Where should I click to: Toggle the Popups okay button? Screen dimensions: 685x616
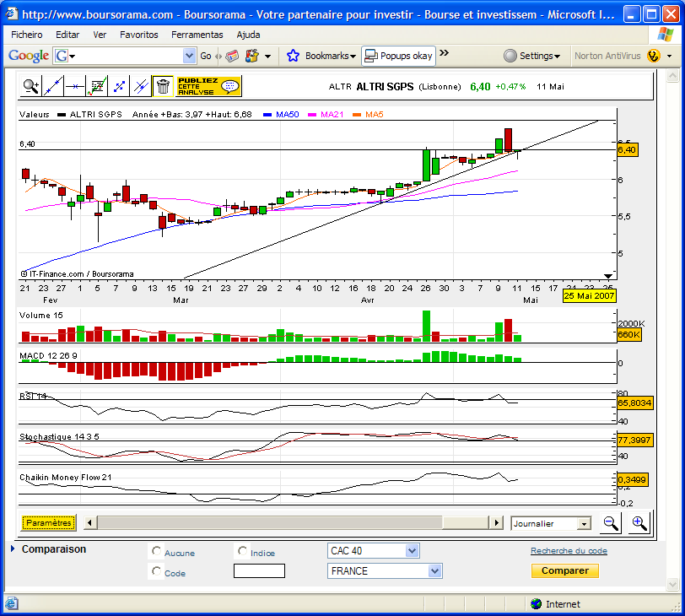398,56
